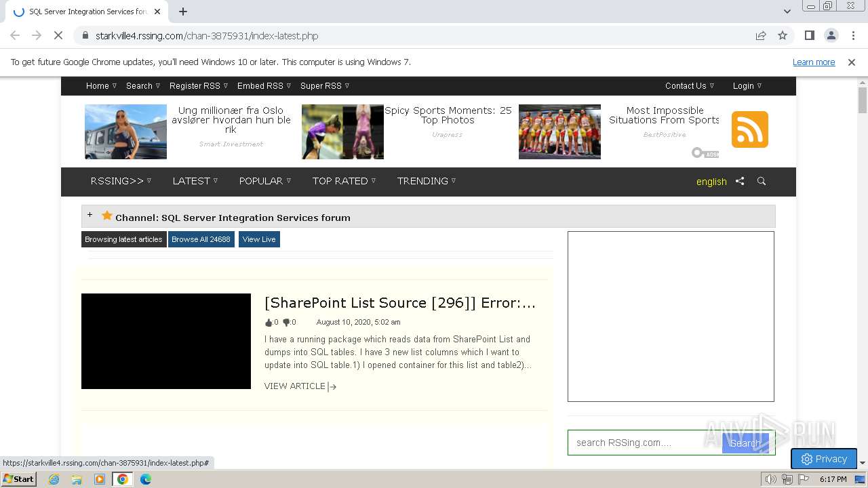Bookmark this page with star icon

(783, 35)
